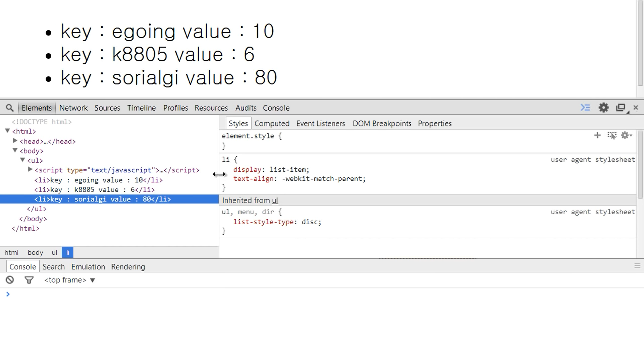The height and width of the screenshot is (362, 644).
Task: Click the console filter funnel icon
Action: pos(29,280)
